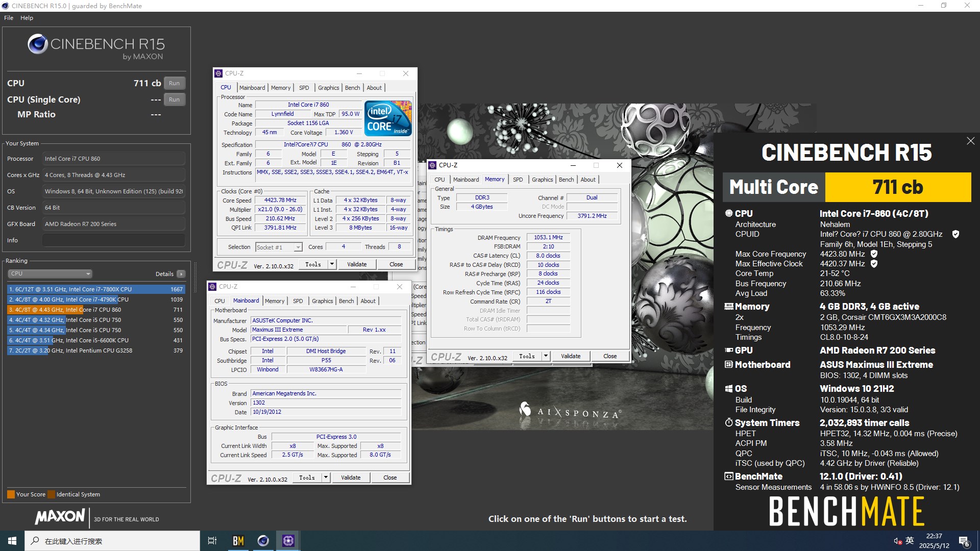Screen dimensions: 980x551
Task: Click the yellow 711 cb Multi Core score
Action: point(898,187)
